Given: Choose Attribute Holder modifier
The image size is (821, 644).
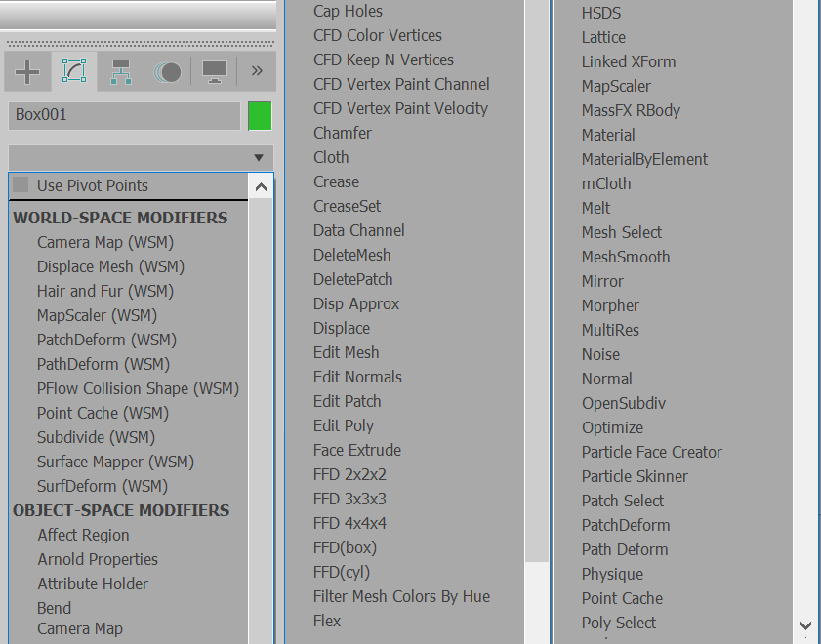Looking at the screenshot, I should pyautogui.click(x=93, y=584).
